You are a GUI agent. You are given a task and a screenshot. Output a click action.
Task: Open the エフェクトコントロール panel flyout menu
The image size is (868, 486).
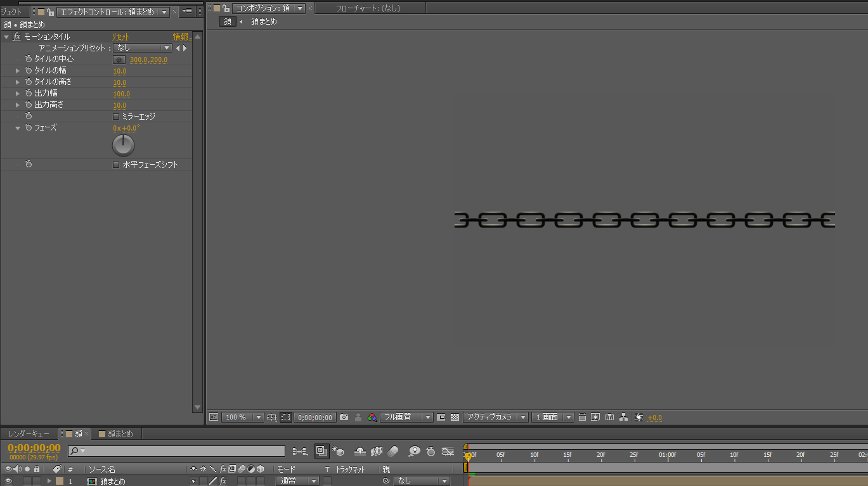point(188,12)
